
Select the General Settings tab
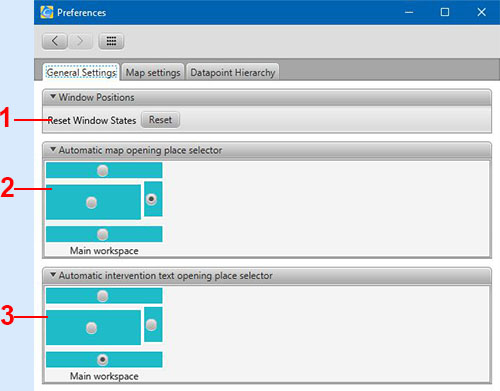(81, 72)
